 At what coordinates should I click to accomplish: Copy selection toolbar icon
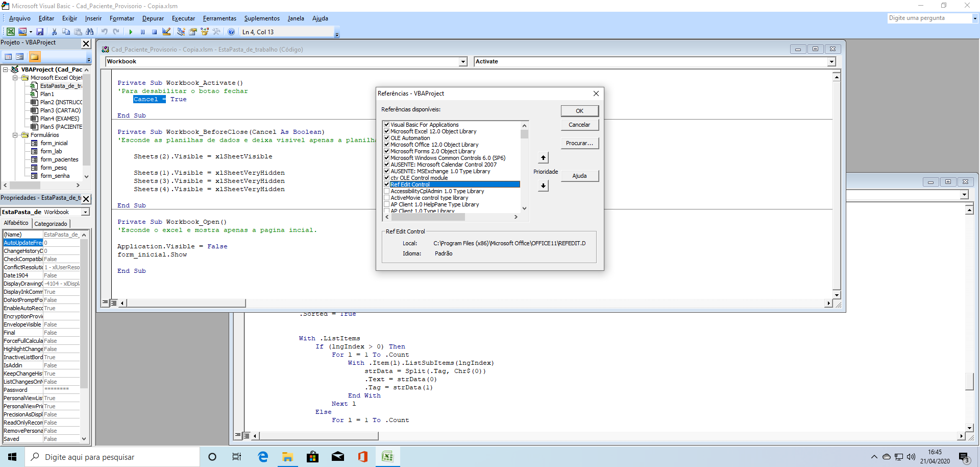(x=66, y=32)
